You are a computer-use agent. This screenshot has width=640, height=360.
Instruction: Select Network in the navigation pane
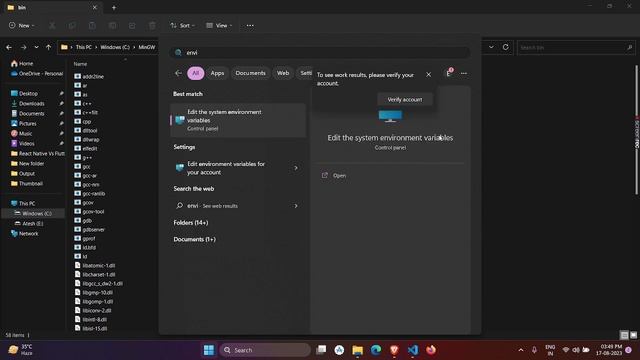28,233
